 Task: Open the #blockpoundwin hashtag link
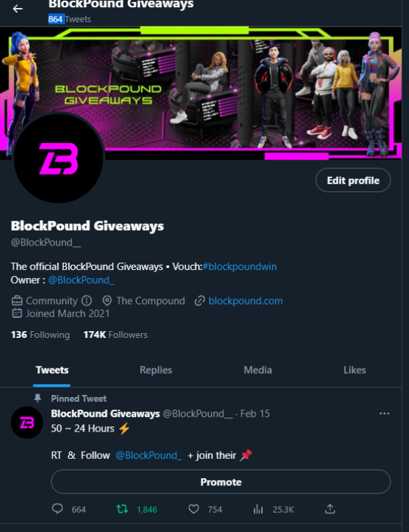tap(239, 267)
